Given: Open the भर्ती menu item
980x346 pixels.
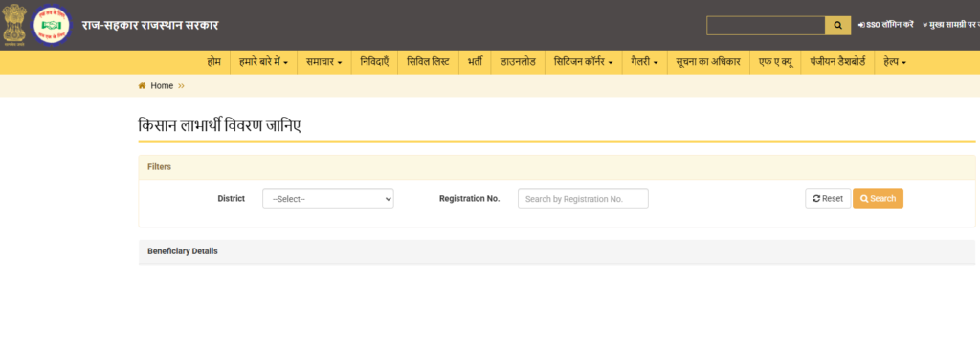Looking at the screenshot, I should pos(475,62).
